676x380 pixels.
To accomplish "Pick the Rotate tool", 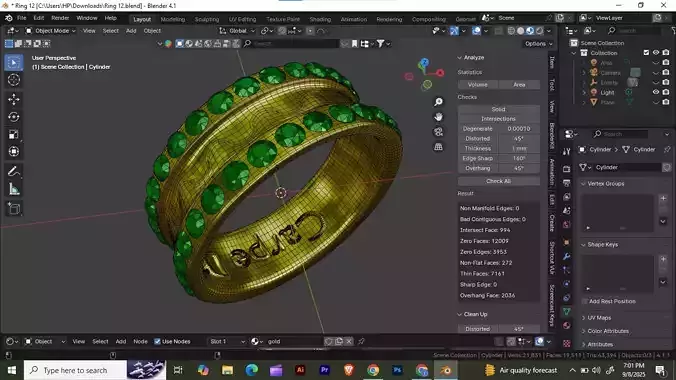I will 14,117.
